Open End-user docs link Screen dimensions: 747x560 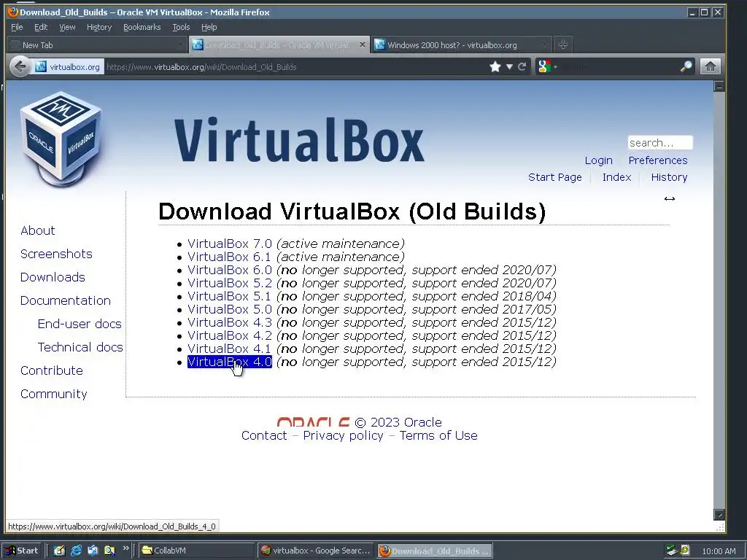(80, 324)
